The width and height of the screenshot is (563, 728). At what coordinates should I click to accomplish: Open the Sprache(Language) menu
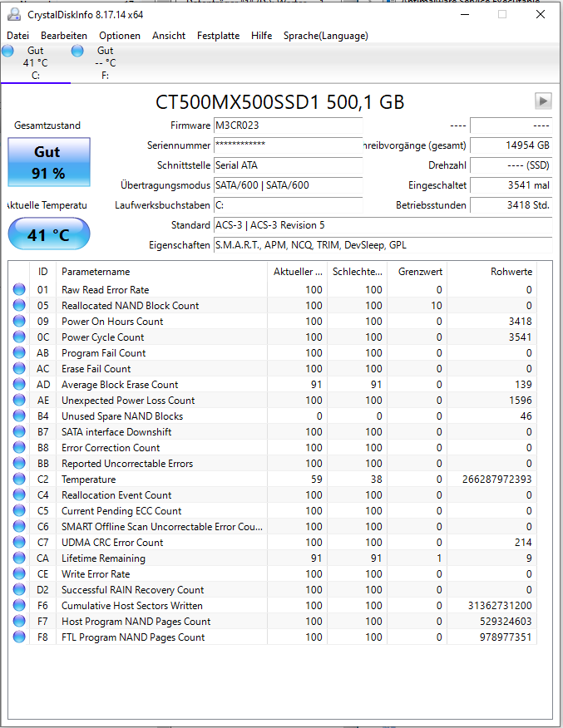[x=326, y=36]
